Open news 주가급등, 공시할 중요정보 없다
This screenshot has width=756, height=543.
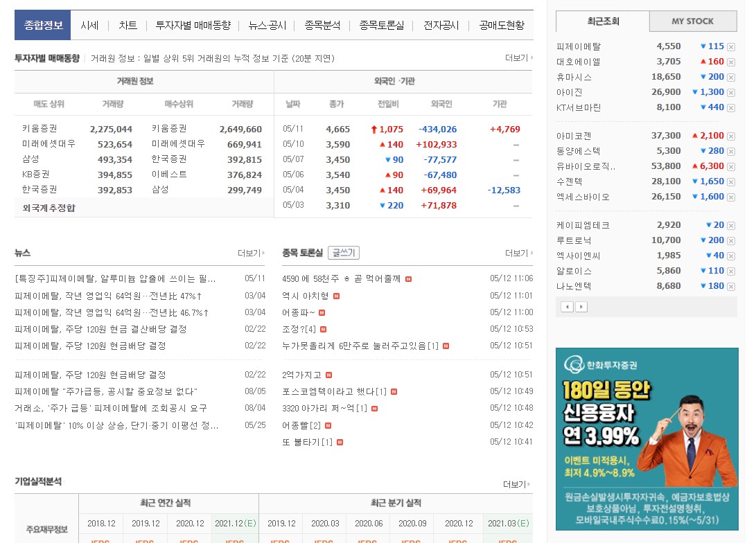click(106, 392)
